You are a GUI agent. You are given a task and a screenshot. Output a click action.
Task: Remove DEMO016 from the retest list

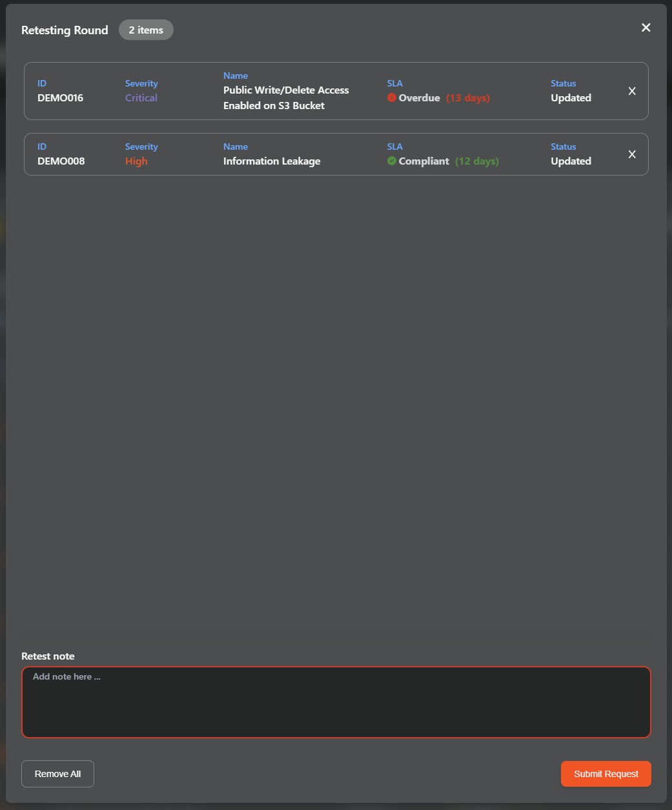pos(632,91)
